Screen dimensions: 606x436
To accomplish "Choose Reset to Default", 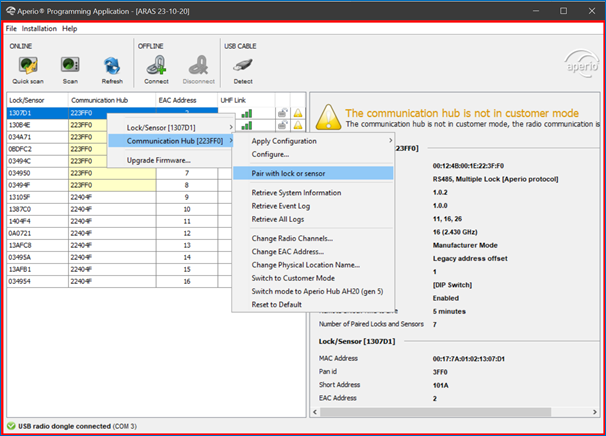I will pos(313,305).
